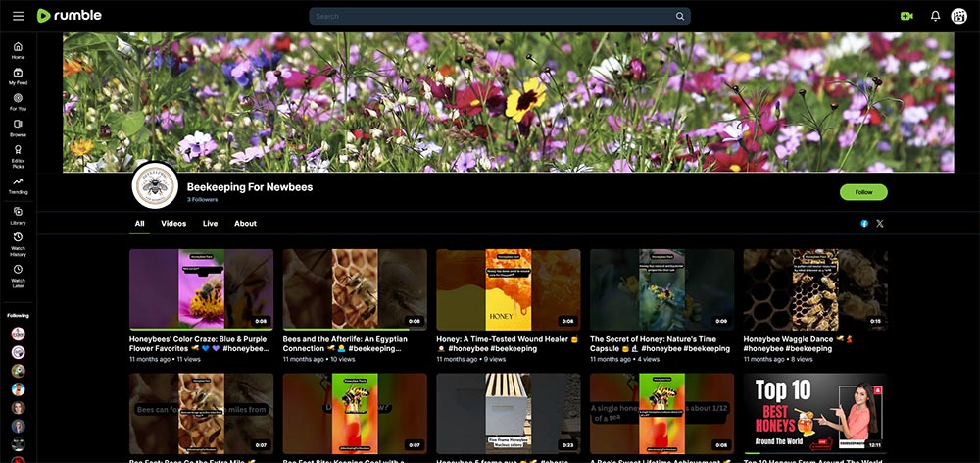Viewport: 980px width, 463px height.
Task: Open the 'single honey' teaspoon fact thumbnail
Action: click(661, 414)
